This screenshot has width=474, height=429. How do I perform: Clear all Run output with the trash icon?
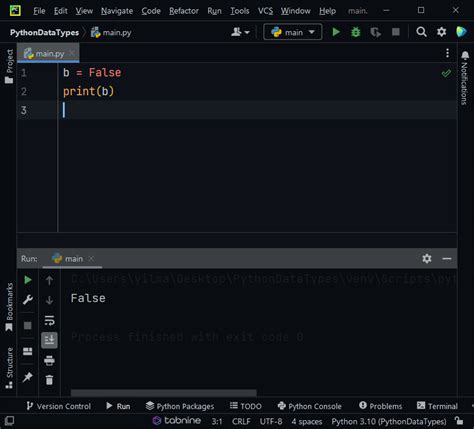pos(49,380)
